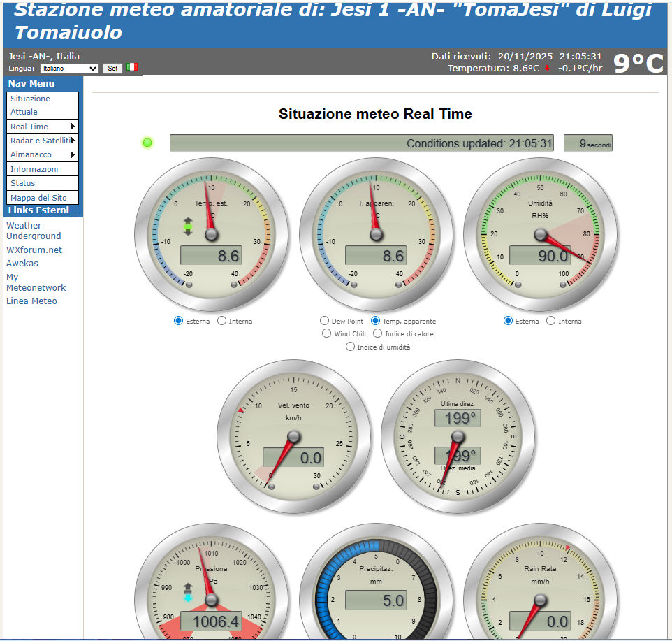Select the Interna temperature radio button
Screen dimensions: 672x641
click(222, 321)
